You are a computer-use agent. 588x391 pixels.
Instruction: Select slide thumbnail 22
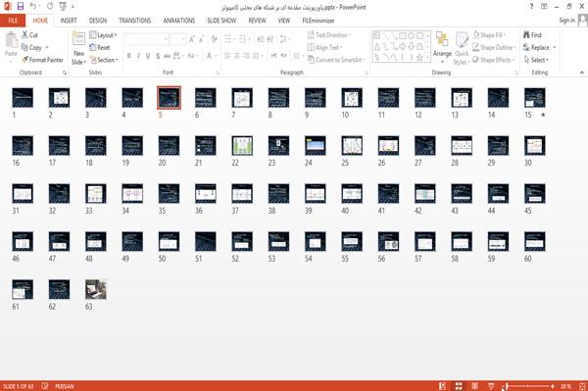(x=242, y=145)
